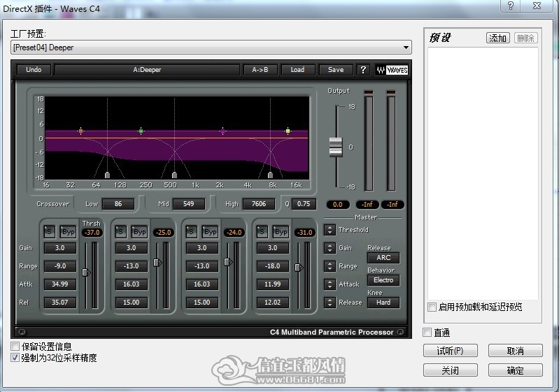
Task: Click the 关闭 close button
Action: [451, 370]
